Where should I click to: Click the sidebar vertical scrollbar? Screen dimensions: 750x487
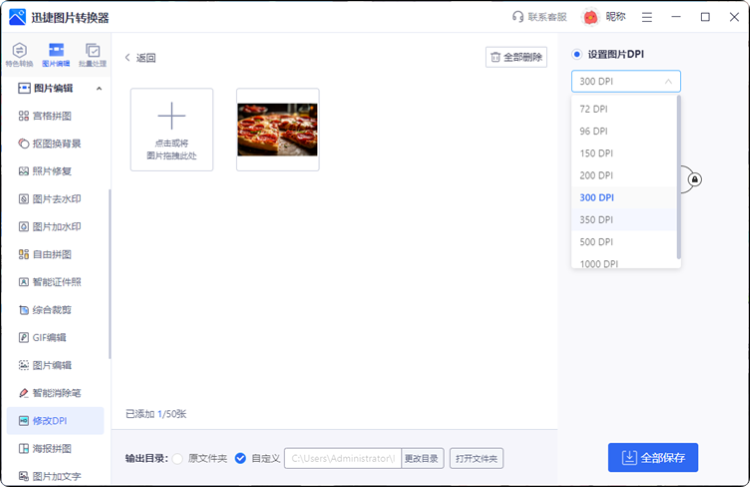pyautogui.click(x=110, y=274)
